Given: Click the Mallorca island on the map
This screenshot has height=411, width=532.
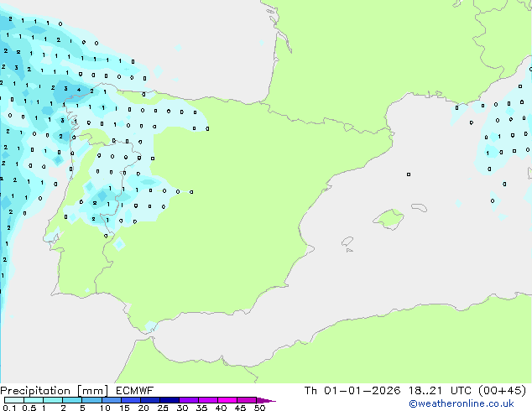Looking at the screenshot, I should (389, 220).
